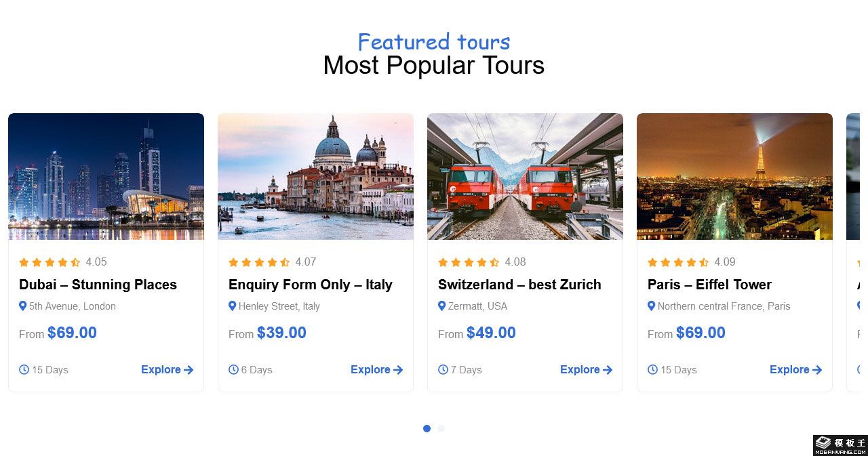Select the first carousel pagination dot

(427, 428)
